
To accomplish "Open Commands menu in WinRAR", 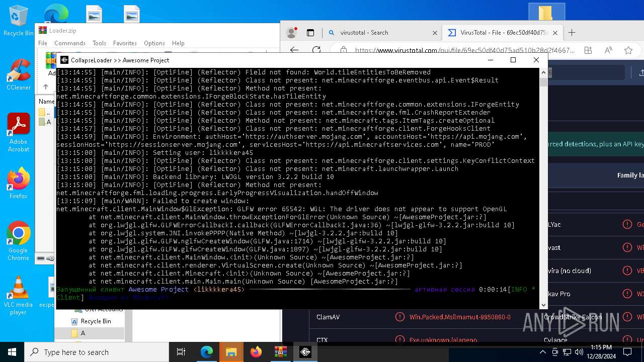I will coord(70,43).
